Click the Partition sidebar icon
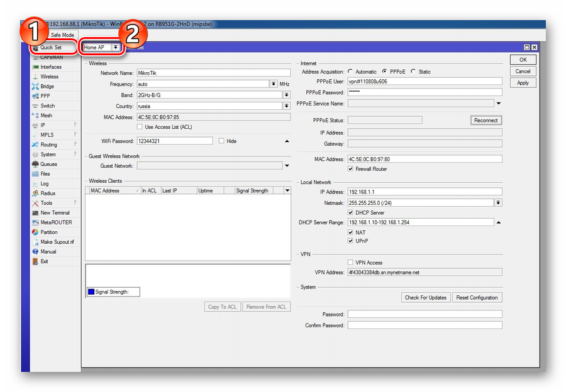This screenshot has height=392, width=566. pyautogui.click(x=35, y=232)
